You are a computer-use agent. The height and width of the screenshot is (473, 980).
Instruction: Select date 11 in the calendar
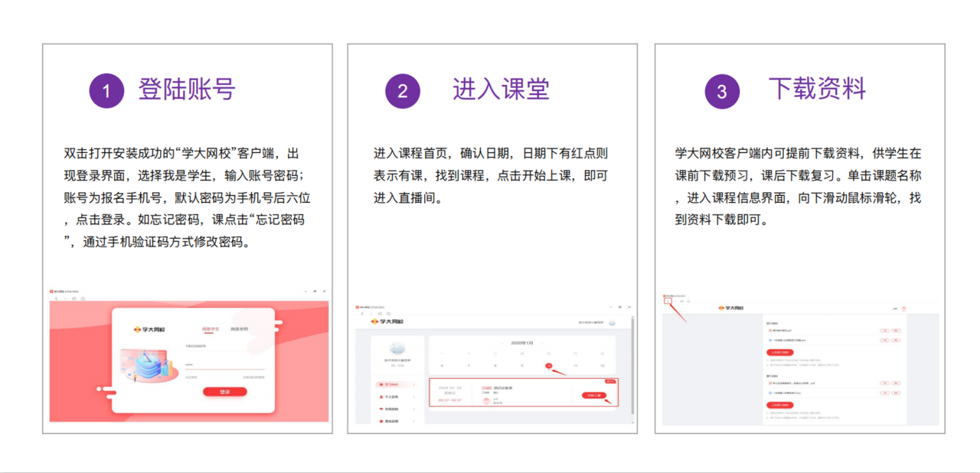click(x=575, y=366)
